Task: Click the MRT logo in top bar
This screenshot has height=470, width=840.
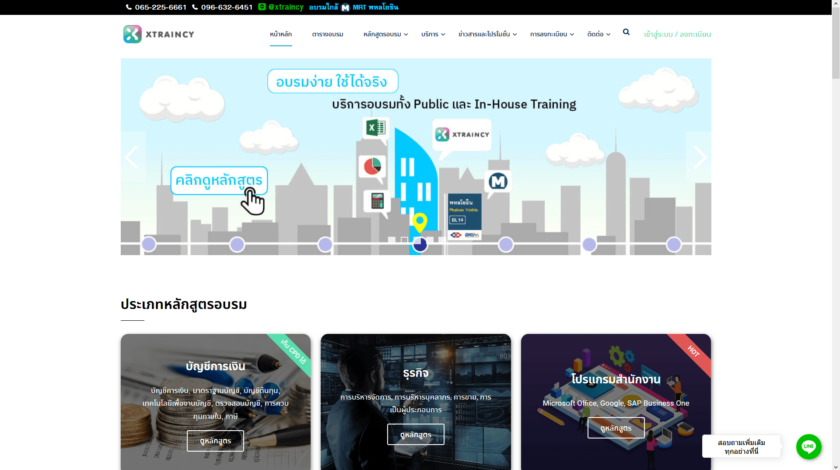Action: [345, 7]
